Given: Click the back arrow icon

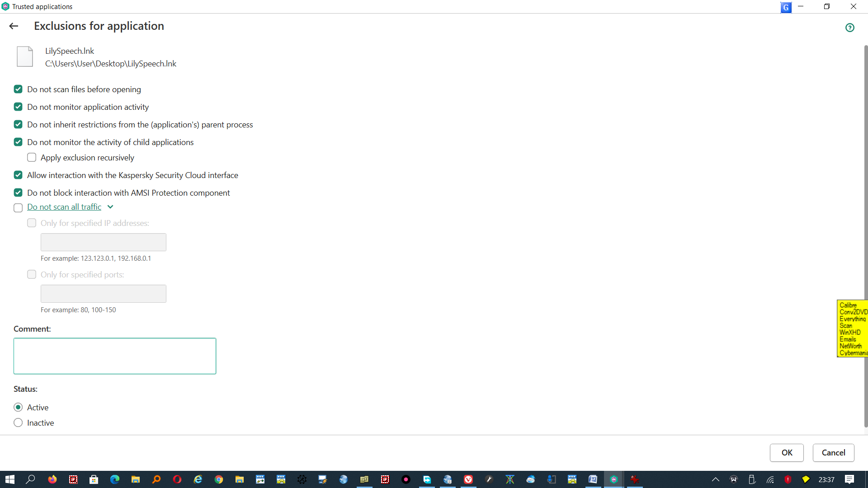Looking at the screenshot, I should (14, 26).
